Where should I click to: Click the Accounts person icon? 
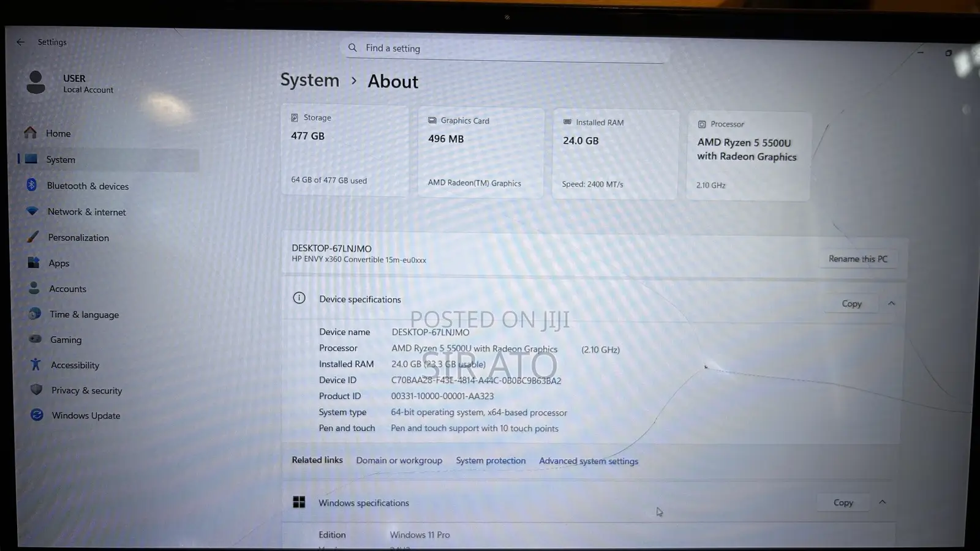pos(34,288)
